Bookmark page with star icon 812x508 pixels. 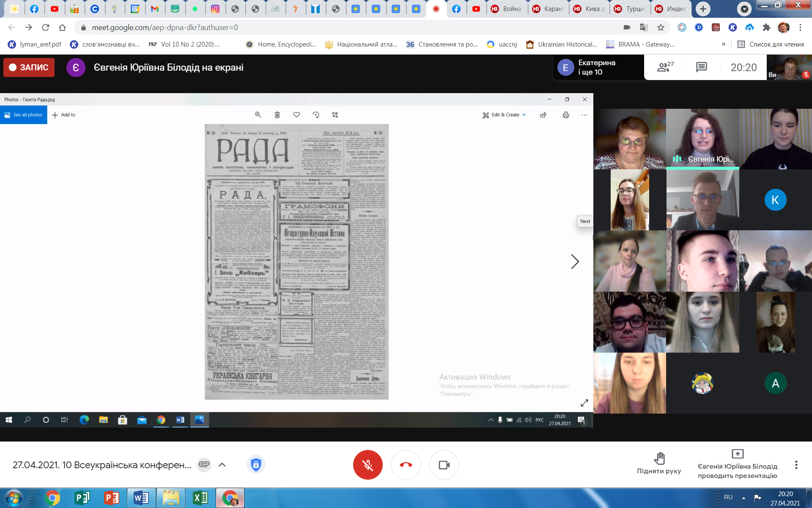661,28
